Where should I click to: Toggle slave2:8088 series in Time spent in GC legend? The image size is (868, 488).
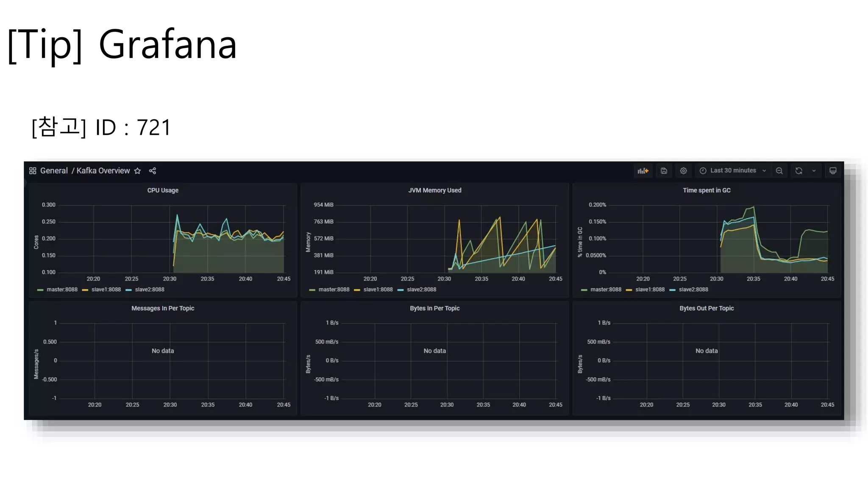tap(693, 290)
